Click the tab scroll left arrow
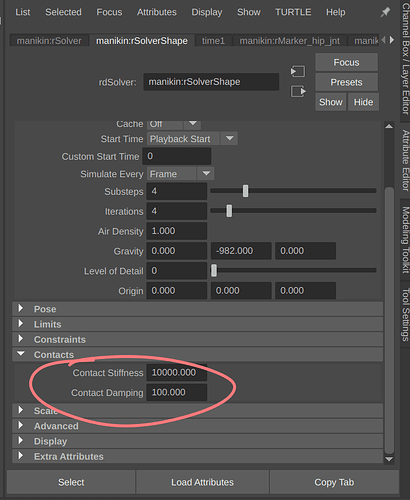This screenshot has height=500, width=410. point(383,40)
